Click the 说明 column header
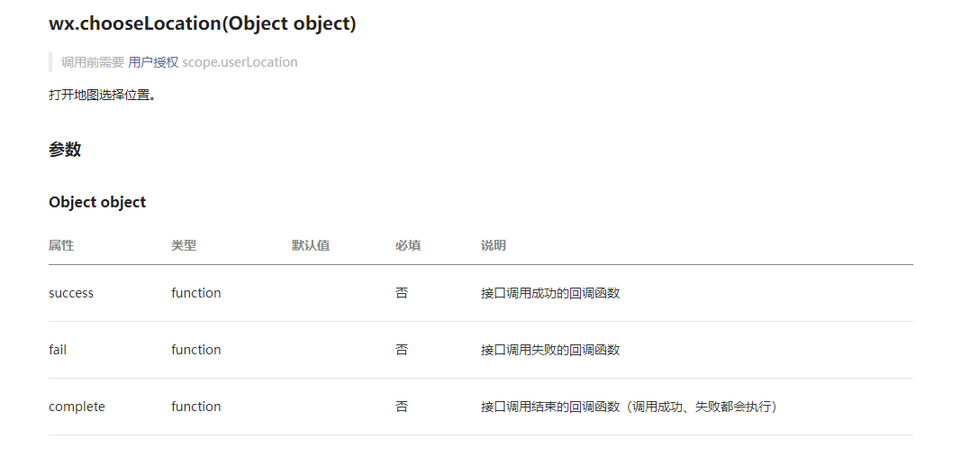980x467 pixels. (x=494, y=245)
